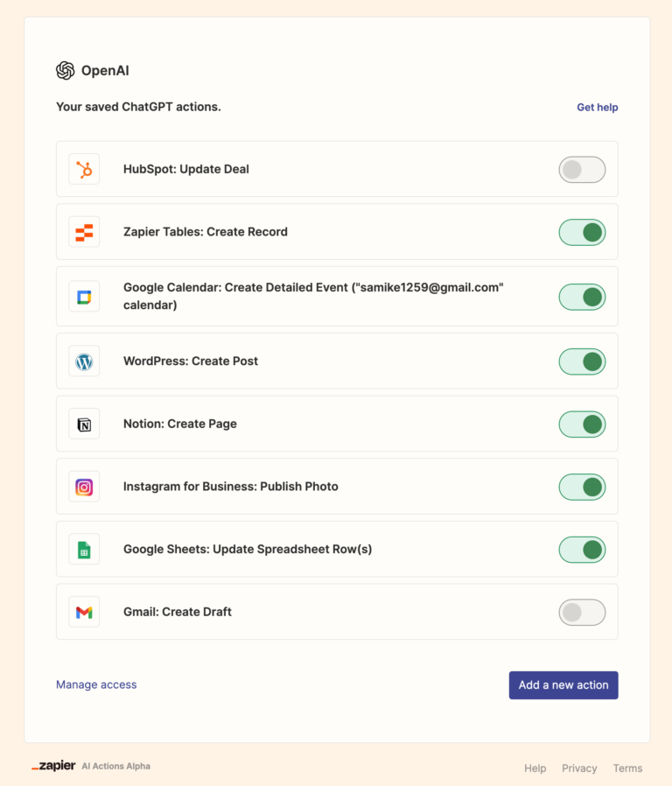Image resolution: width=672 pixels, height=786 pixels.
Task: Click the Zapier logo in footer
Action: [53, 766]
